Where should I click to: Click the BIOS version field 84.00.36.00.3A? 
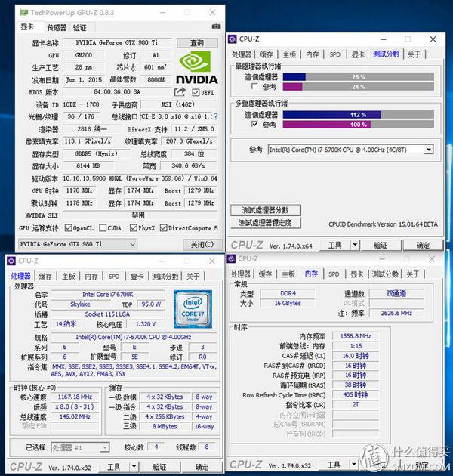tap(117, 91)
